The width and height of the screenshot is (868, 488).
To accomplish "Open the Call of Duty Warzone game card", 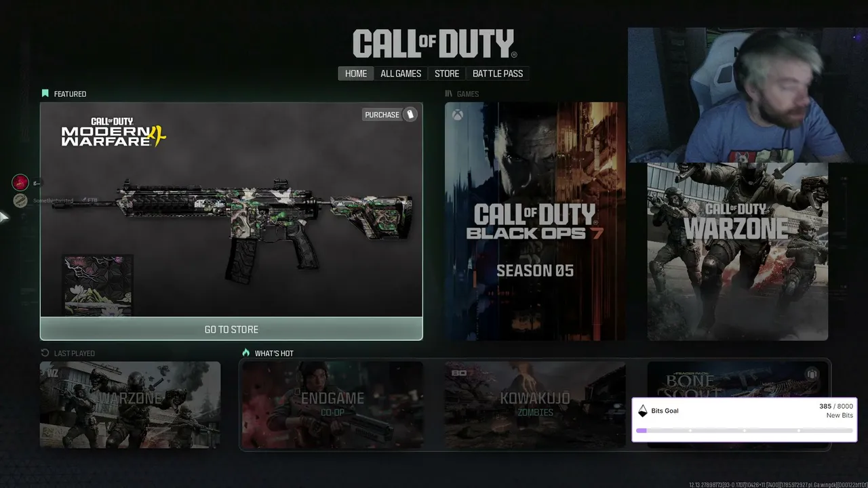I will coord(737,251).
